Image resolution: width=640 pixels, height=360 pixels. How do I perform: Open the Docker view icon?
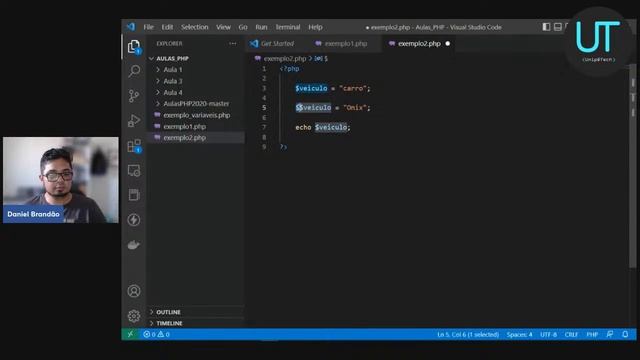pos(134,244)
